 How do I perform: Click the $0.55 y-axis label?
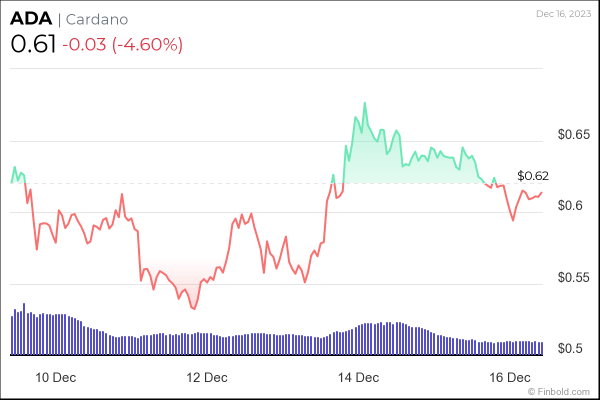coord(574,278)
